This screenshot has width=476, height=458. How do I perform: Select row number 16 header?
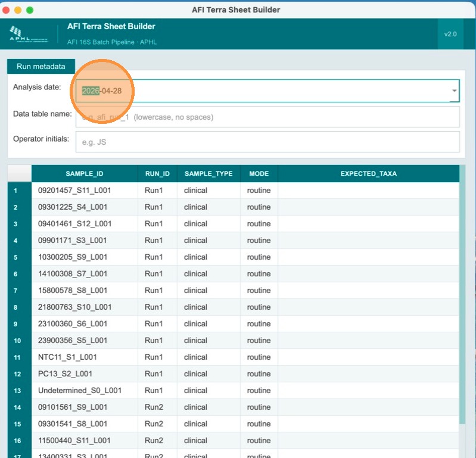coord(20,441)
